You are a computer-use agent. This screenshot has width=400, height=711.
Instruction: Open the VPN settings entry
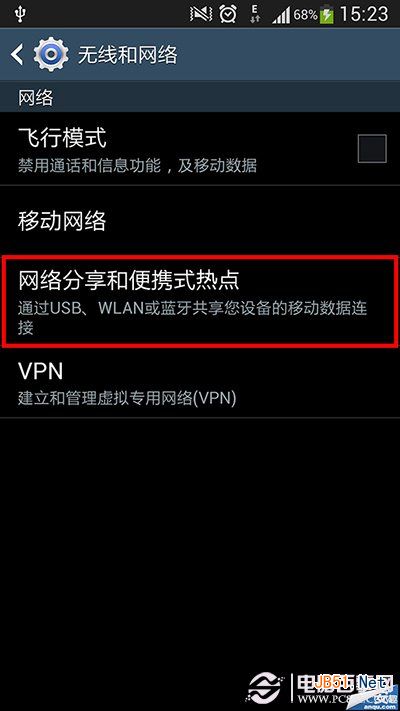(200, 382)
